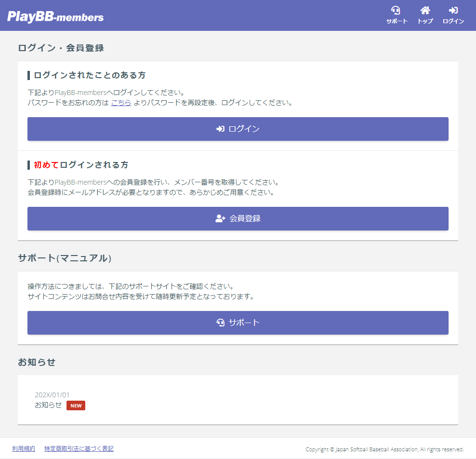Click the PlayBB-members logo
The height and width of the screenshot is (459, 476).
coord(55,17)
